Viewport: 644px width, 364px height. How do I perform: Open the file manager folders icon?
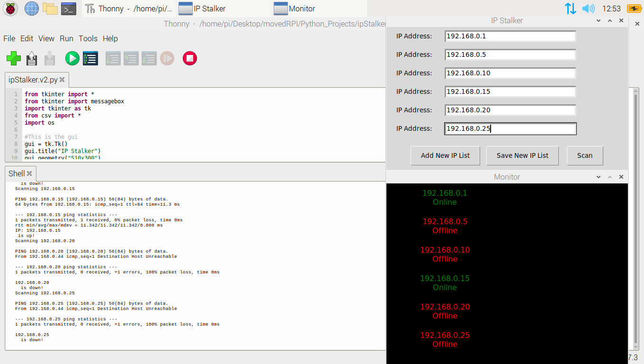[x=50, y=8]
